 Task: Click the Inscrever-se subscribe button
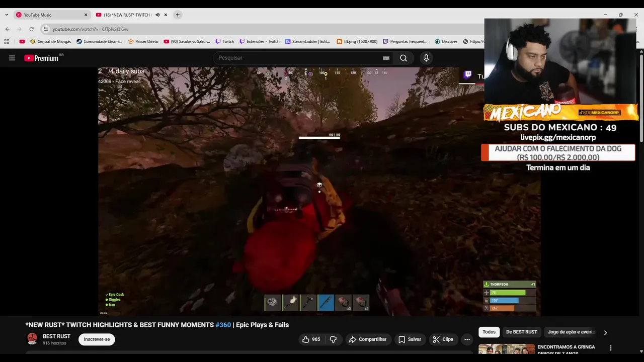coord(97,339)
